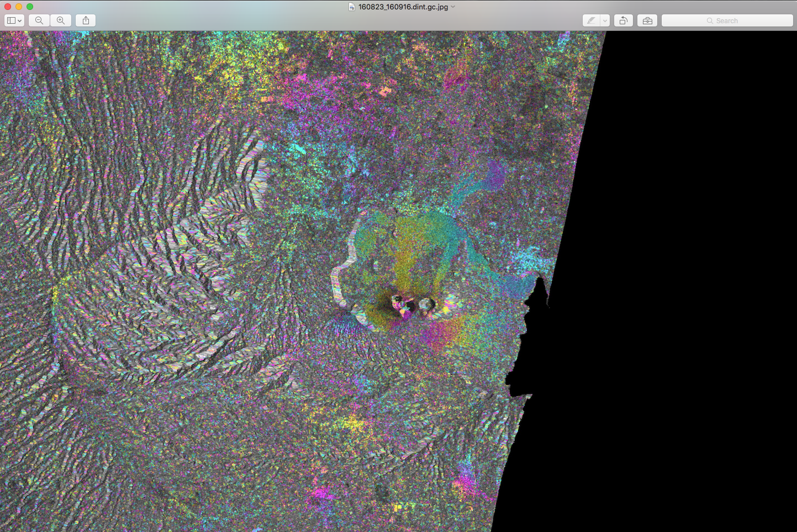Screen dimensions: 797x532
Task: Click the white curved outline left of the crater
Action: pyautogui.click(x=336, y=276)
